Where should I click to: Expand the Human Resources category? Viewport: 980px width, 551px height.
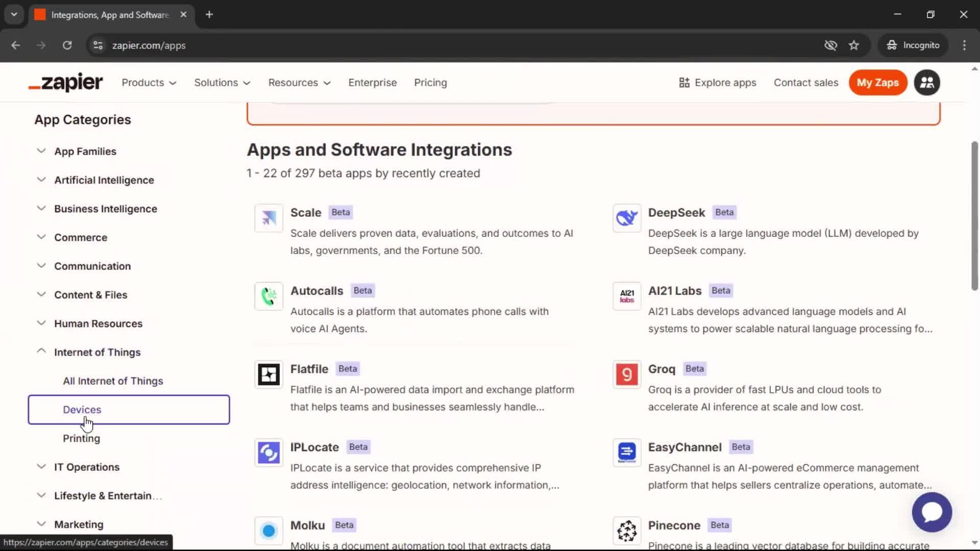(41, 323)
